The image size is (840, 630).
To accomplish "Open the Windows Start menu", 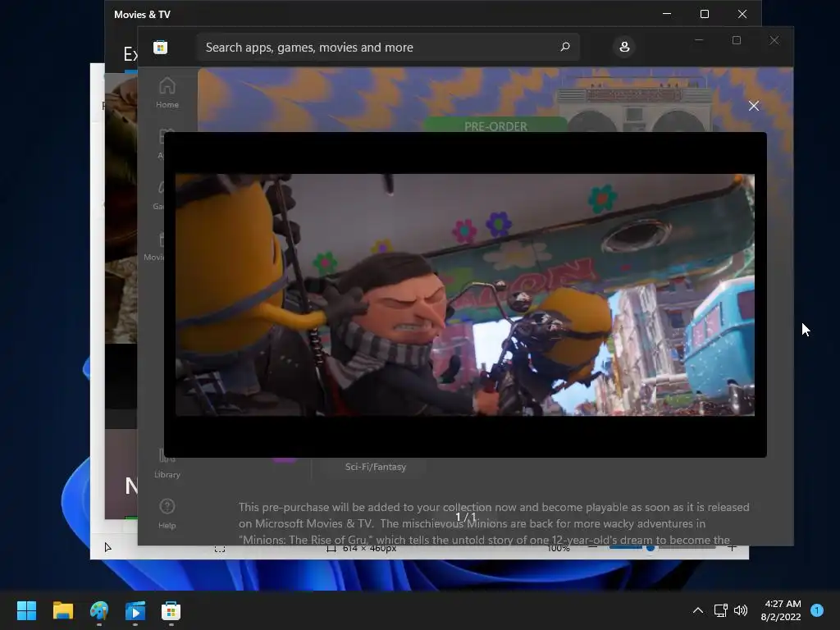I will [26, 610].
